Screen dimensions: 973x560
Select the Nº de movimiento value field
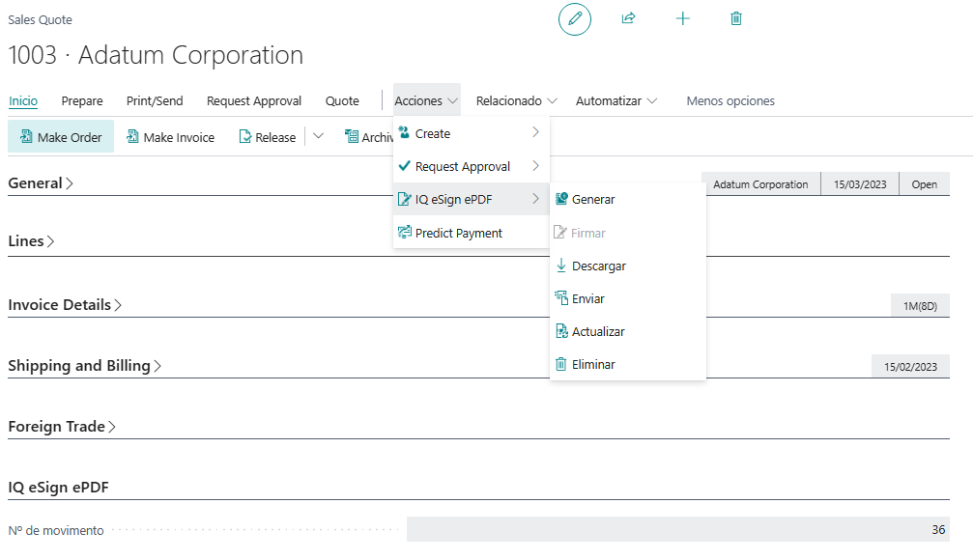[690, 530]
